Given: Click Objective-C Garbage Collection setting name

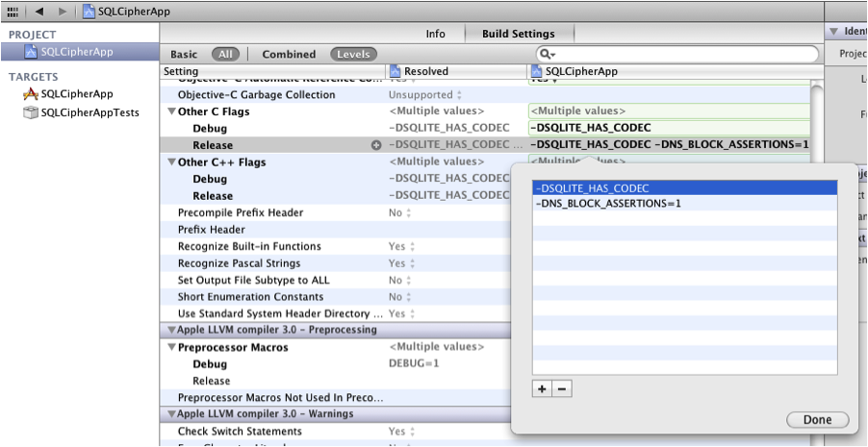Looking at the screenshot, I should (256, 94).
